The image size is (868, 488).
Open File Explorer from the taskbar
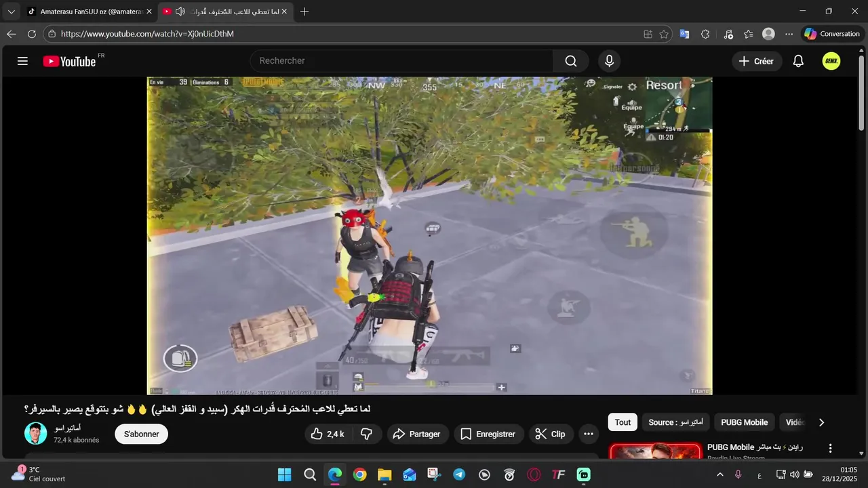pos(384,475)
